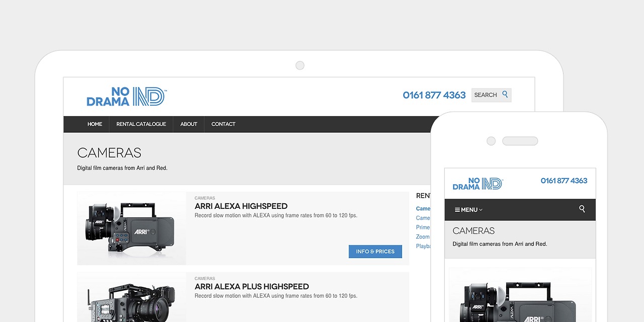The height and width of the screenshot is (322, 644).
Task: Open the CONTACT navigation item
Action: click(223, 124)
